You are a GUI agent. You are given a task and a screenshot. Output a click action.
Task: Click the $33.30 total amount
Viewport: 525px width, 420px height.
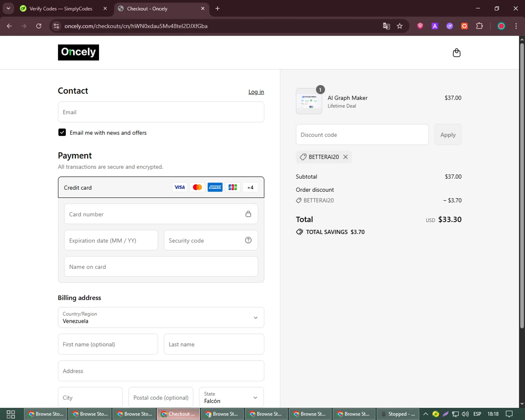(450, 219)
